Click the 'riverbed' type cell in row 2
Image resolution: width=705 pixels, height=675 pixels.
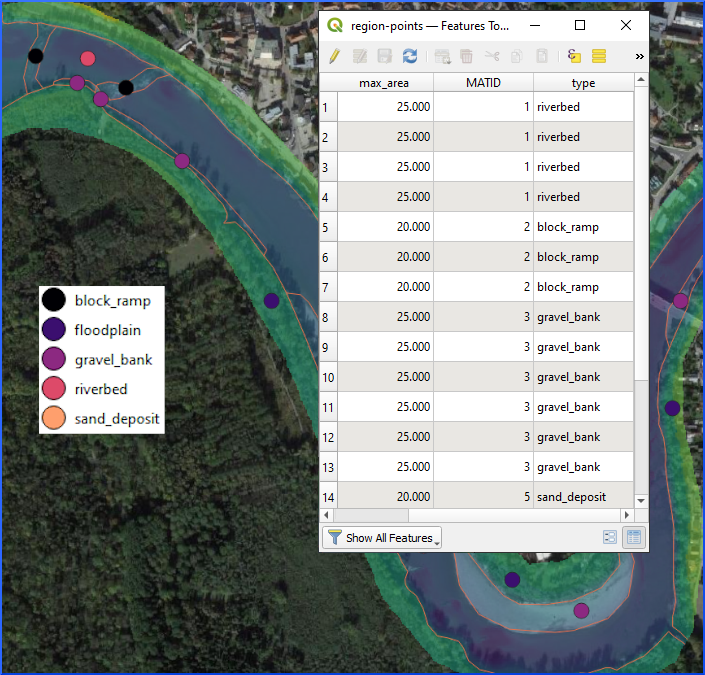coord(584,137)
